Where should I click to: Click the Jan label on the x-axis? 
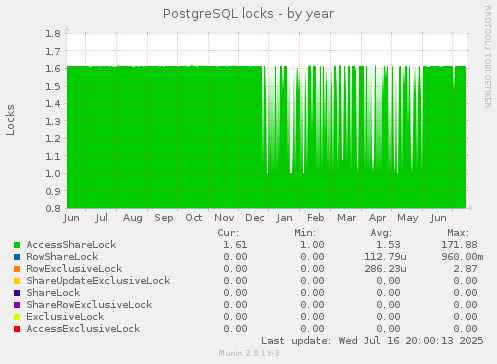284,218
